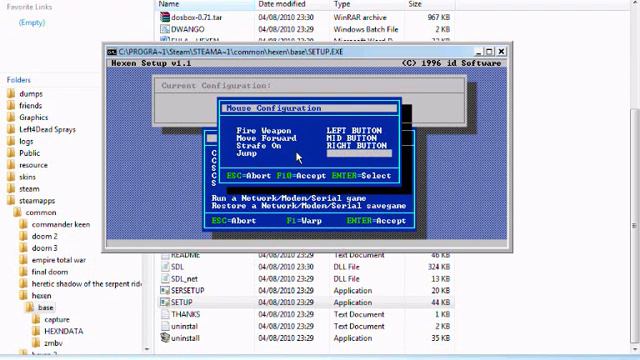The image size is (640, 360).
Task: Click the skins folder icon
Action: [x=11, y=177]
